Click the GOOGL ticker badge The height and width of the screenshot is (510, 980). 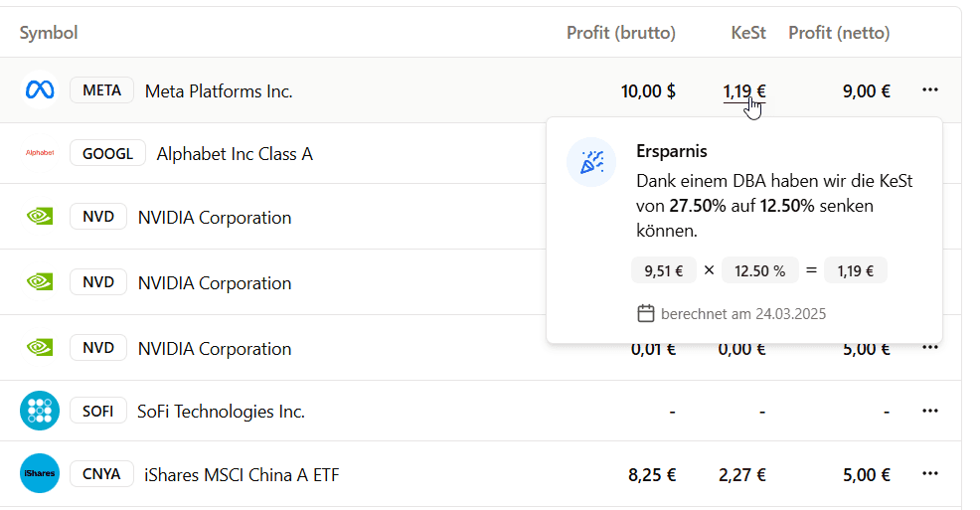pyautogui.click(x=107, y=153)
